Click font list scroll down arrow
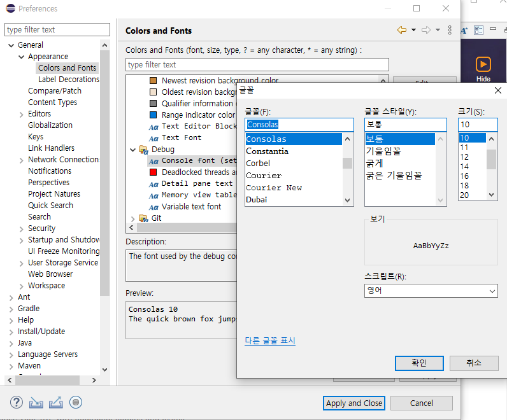 tap(348, 200)
